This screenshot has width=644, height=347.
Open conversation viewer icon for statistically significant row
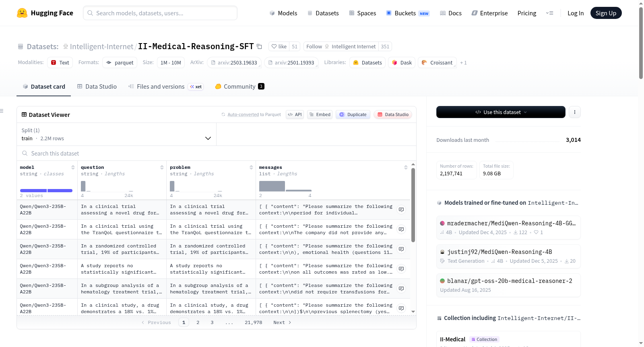(x=401, y=269)
